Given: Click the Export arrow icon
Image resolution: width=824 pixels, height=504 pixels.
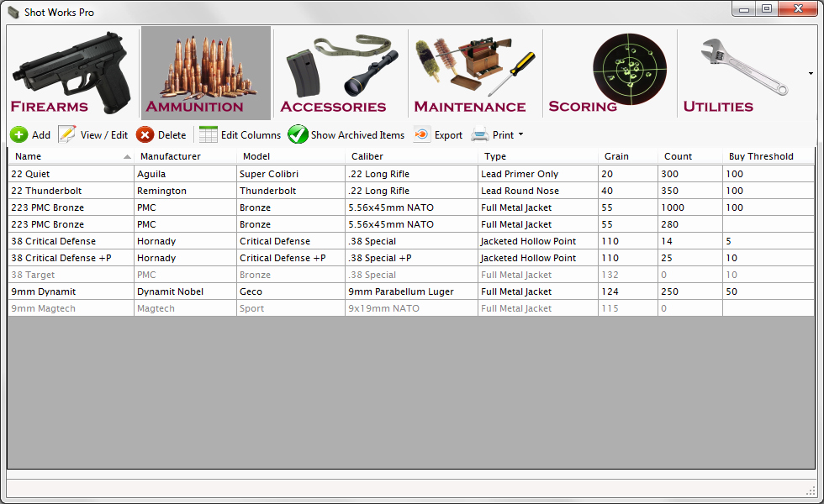Looking at the screenshot, I should click(x=421, y=135).
